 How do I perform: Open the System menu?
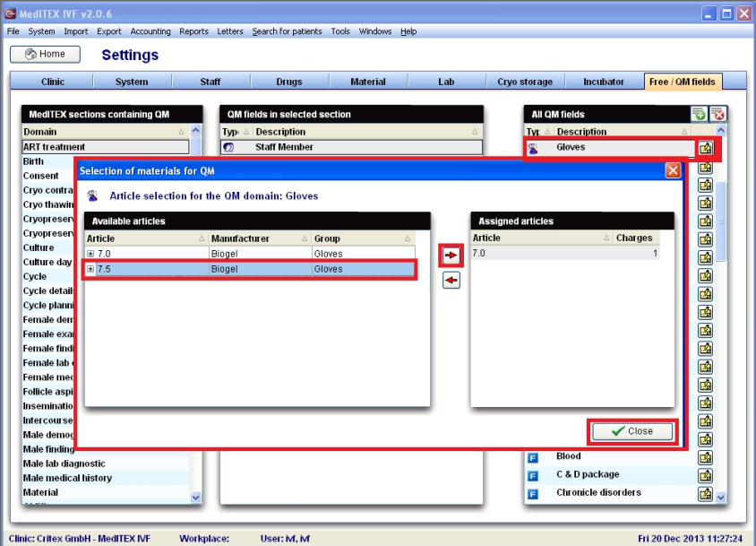[41, 31]
